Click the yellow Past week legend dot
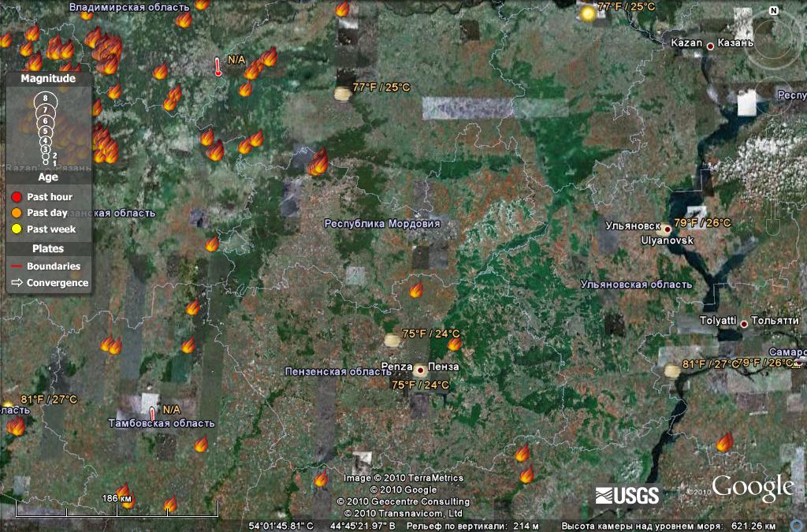 point(17,229)
